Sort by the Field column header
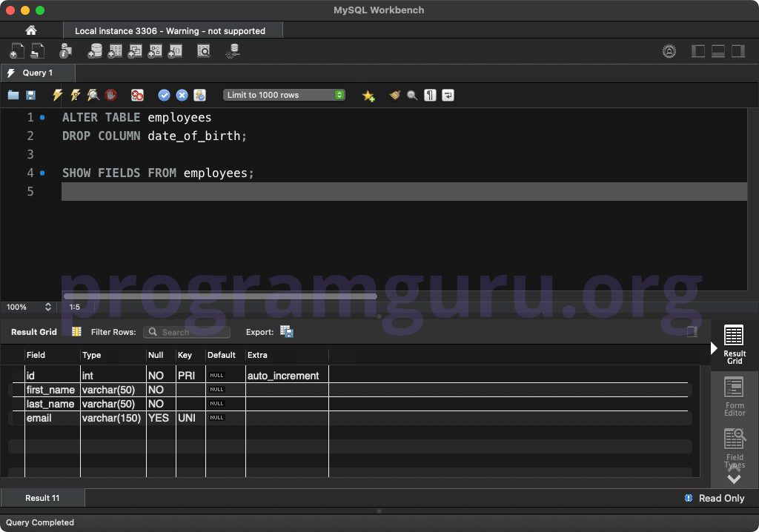759x532 pixels. click(x=53, y=355)
